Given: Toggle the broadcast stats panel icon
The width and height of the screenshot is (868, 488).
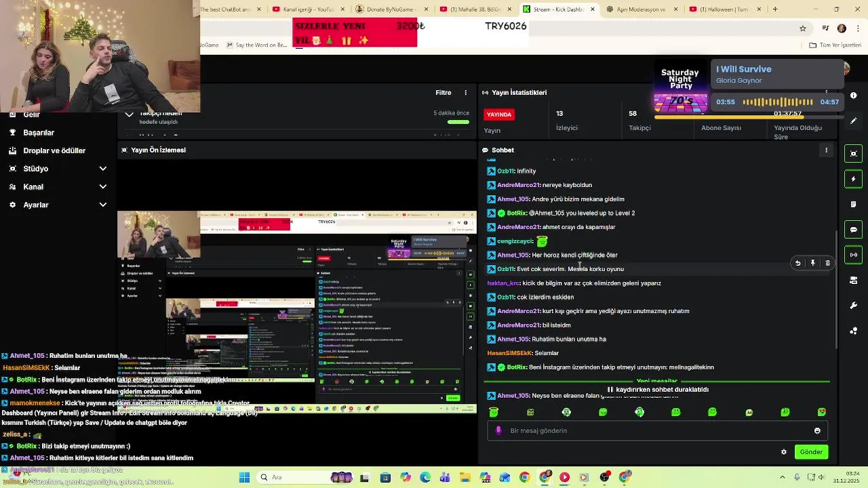Looking at the screenshot, I should point(853,255).
